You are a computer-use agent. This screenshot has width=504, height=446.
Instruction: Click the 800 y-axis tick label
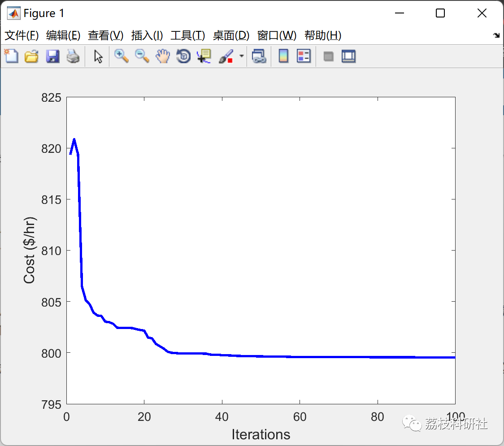click(x=51, y=354)
